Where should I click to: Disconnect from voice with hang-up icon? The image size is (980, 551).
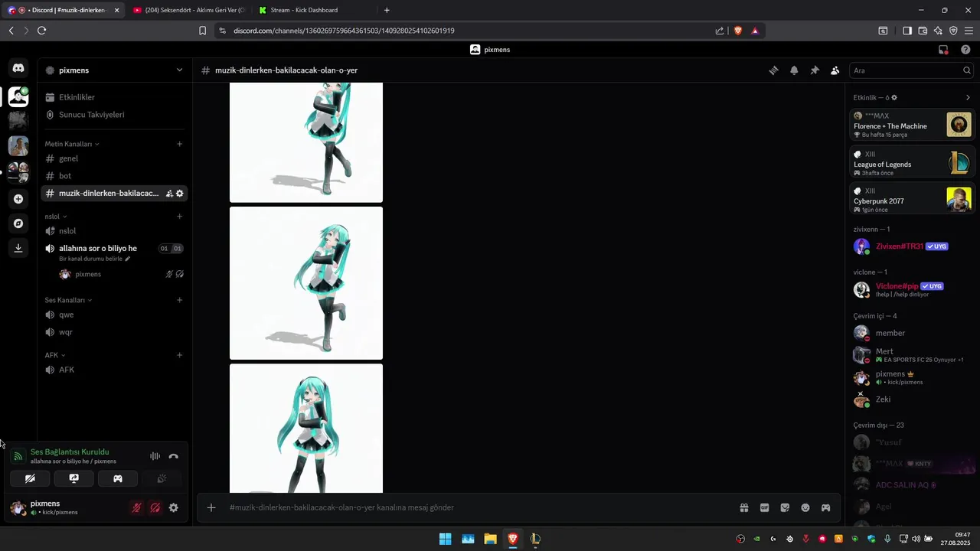tap(174, 456)
